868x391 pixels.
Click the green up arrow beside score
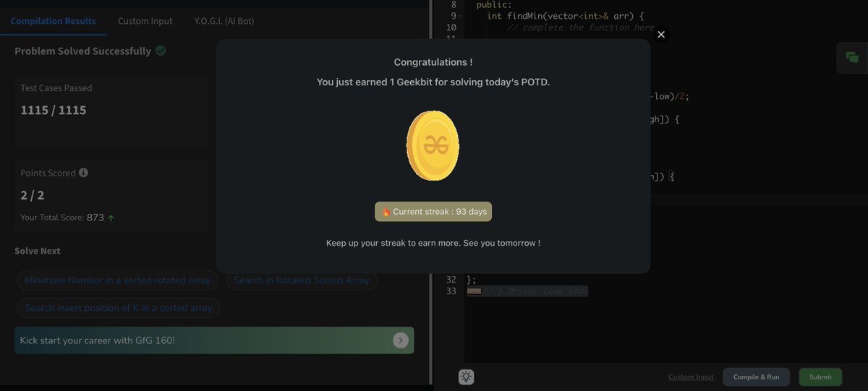(111, 218)
